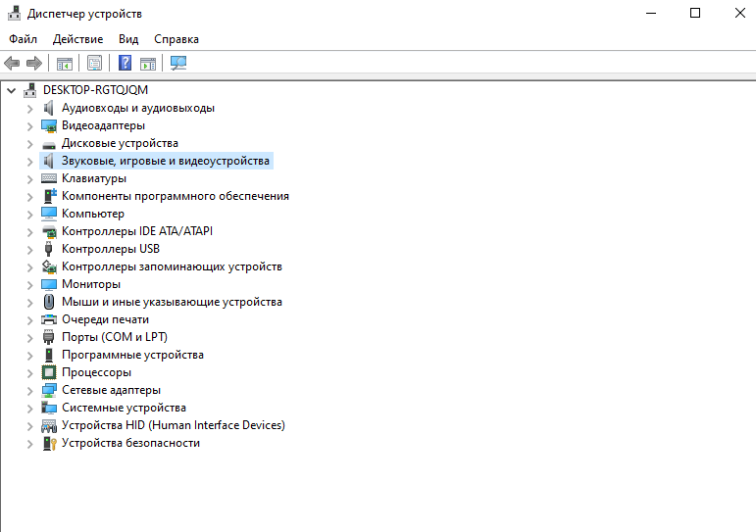Open the Файл menu

[x=24, y=39]
